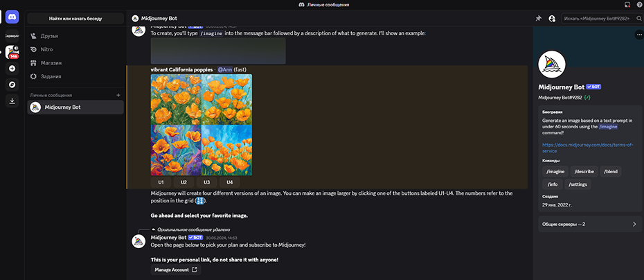Select Midjourney Bot conversation in DM list
Image resolution: width=644 pixels, height=280 pixels.
[x=75, y=107]
